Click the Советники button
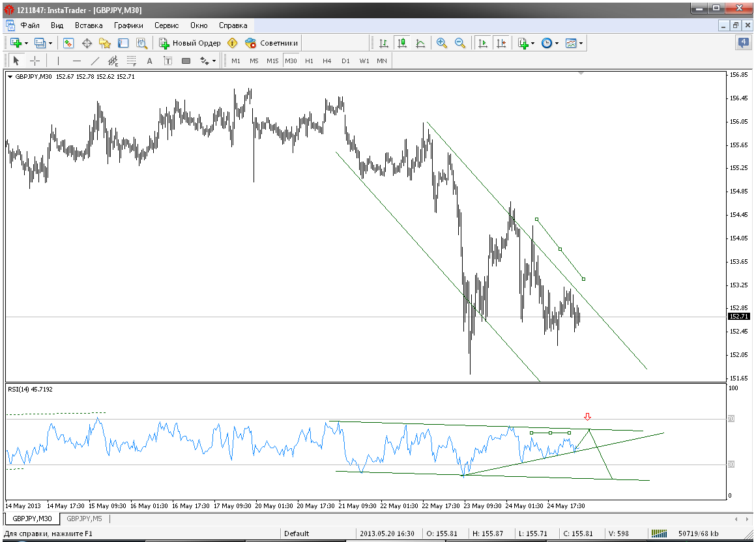This screenshot has width=756, height=542. click(x=272, y=44)
